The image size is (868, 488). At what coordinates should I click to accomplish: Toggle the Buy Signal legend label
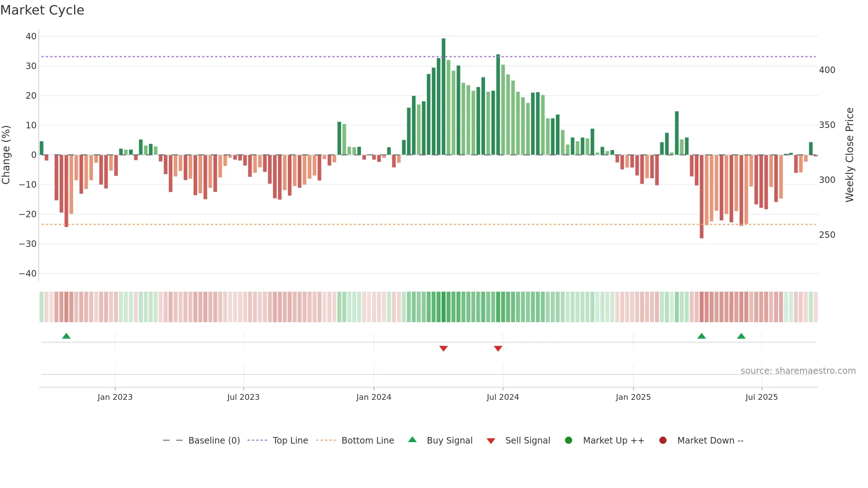[x=450, y=441]
